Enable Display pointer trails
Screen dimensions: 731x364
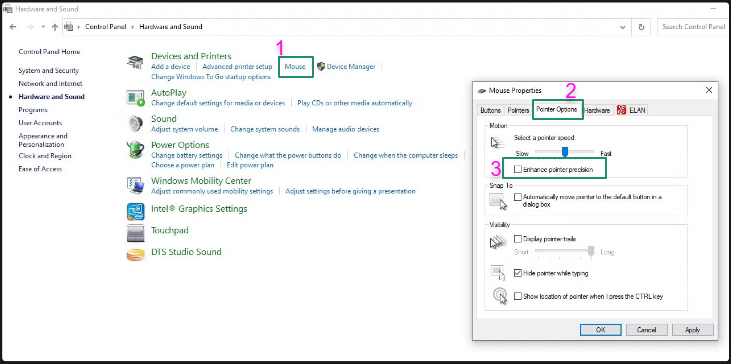tap(517, 239)
